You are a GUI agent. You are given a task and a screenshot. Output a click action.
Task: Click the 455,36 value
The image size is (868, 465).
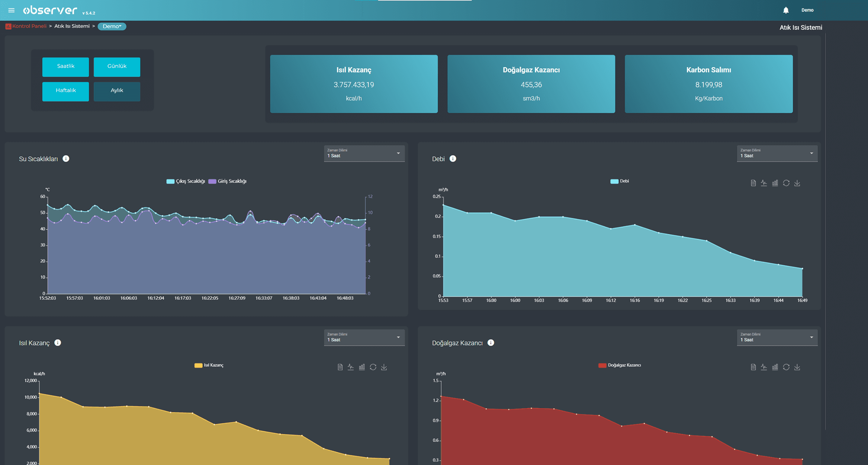pos(531,85)
